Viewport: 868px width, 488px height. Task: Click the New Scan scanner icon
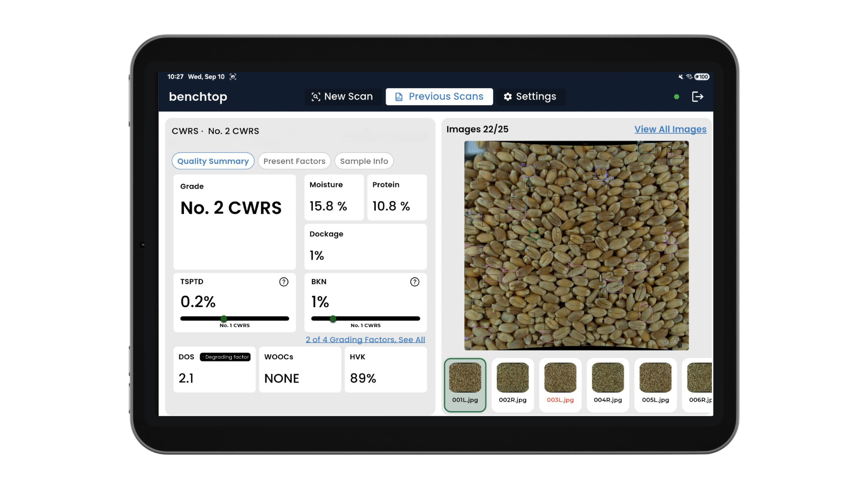tap(316, 97)
